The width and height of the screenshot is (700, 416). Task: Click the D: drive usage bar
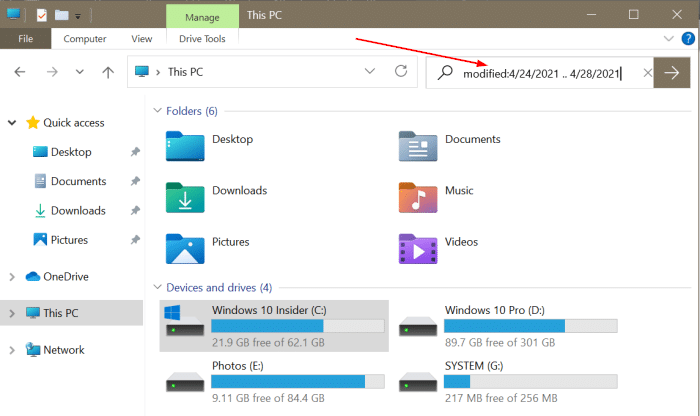[x=531, y=326]
